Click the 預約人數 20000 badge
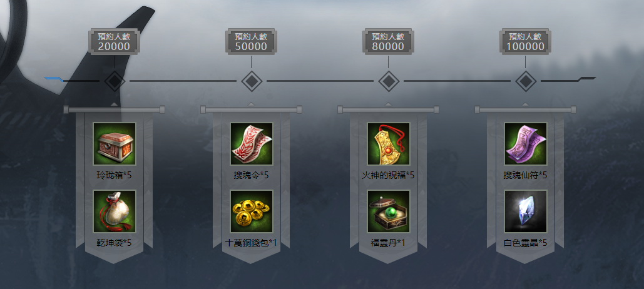The width and height of the screenshot is (644, 289). point(114,41)
